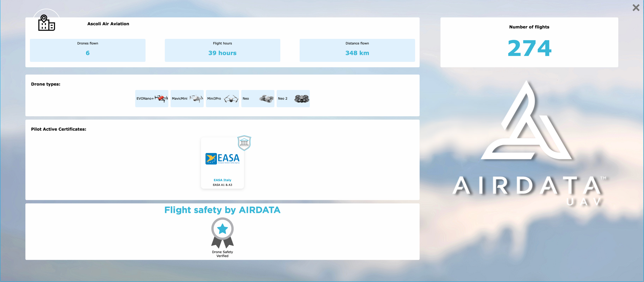Screen dimensions: 644x282
Task: Select the MavicMini drone type card
Action: click(187, 99)
